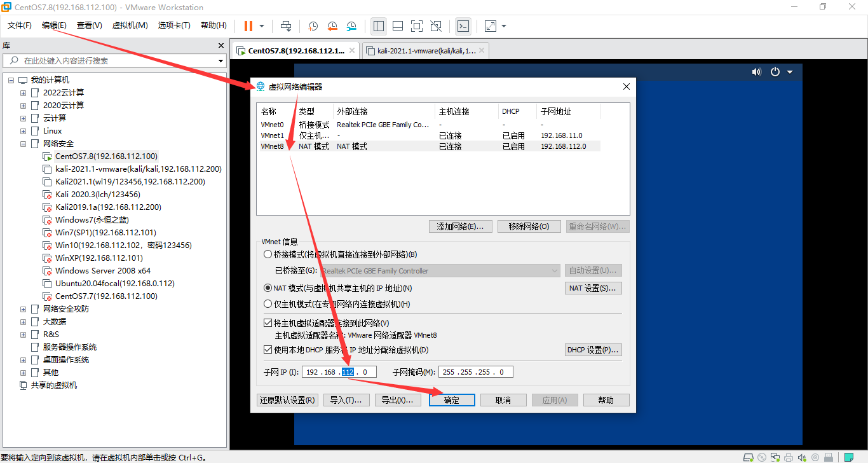Select the 桥接模式 radio button
The width and height of the screenshot is (868, 463).
(x=268, y=254)
